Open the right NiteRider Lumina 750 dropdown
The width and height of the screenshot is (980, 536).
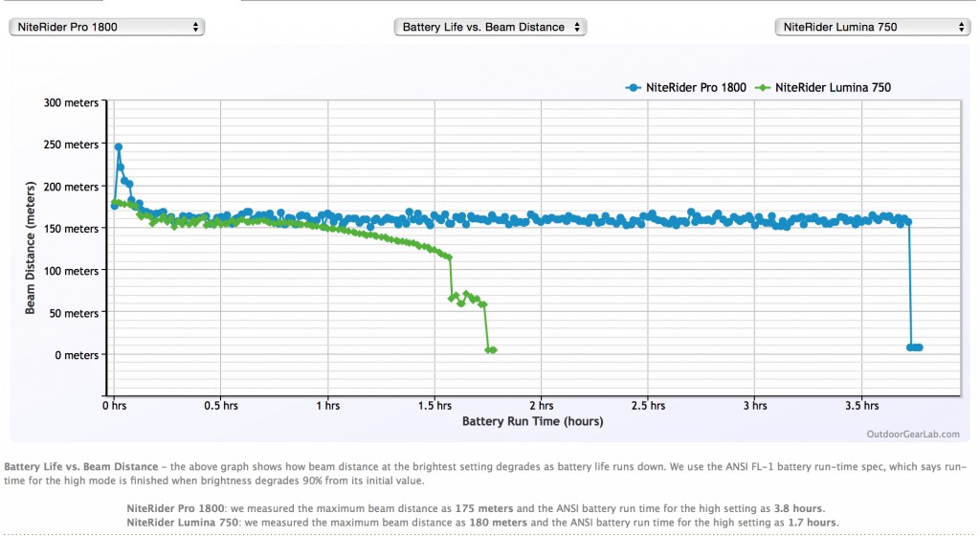coord(872,27)
